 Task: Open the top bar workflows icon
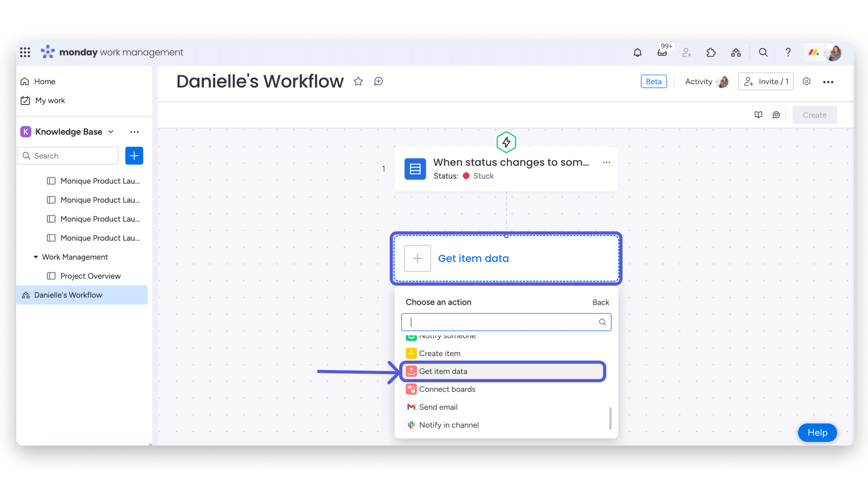click(736, 52)
